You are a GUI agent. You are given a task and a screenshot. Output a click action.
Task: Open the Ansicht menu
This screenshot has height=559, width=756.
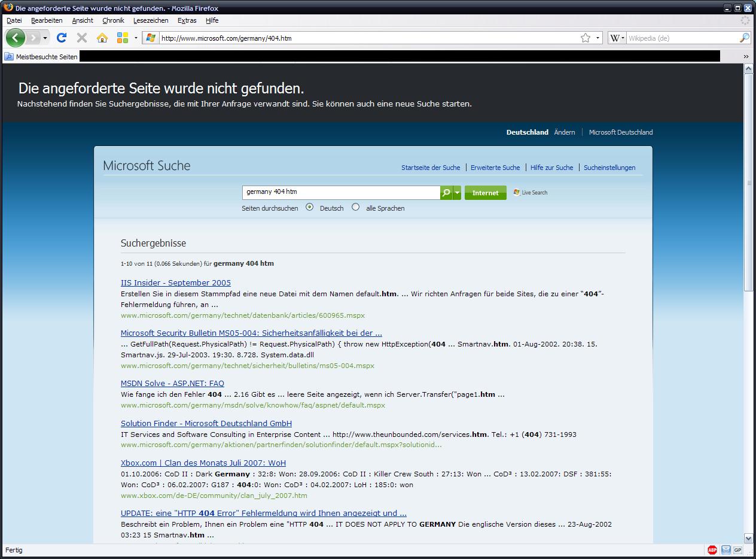pyautogui.click(x=83, y=20)
